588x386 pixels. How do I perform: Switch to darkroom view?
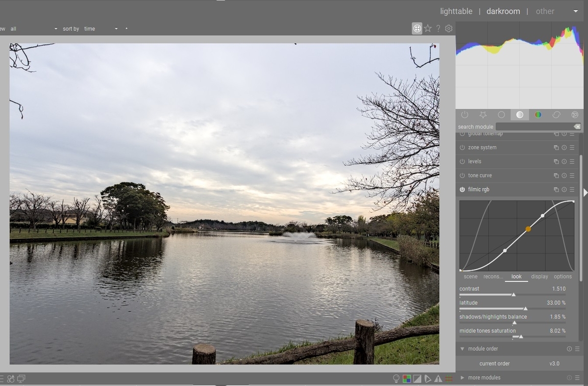pyautogui.click(x=503, y=11)
